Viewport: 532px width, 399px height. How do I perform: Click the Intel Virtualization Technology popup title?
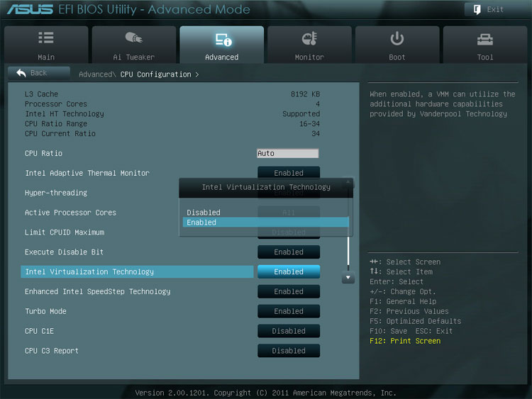coord(266,187)
